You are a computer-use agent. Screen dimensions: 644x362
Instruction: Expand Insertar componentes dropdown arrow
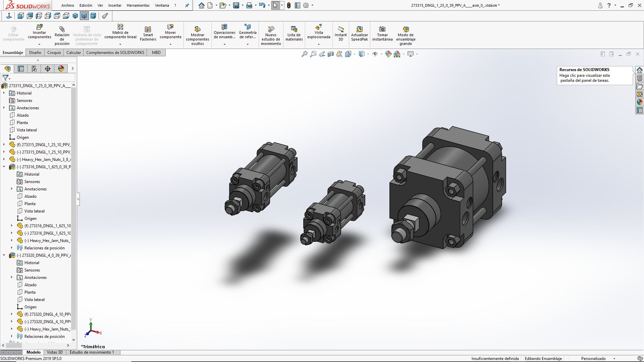pyautogui.click(x=39, y=44)
